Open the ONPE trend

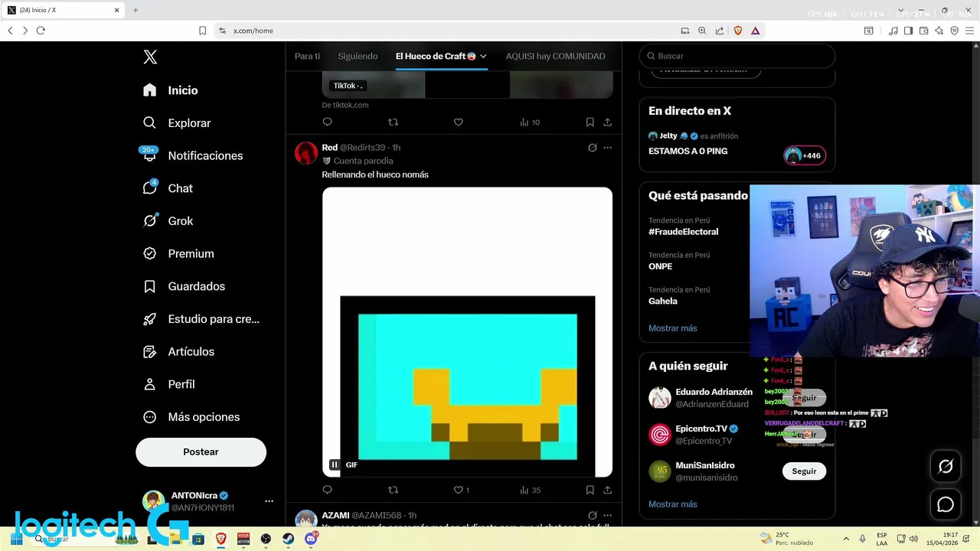click(x=660, y=266)
